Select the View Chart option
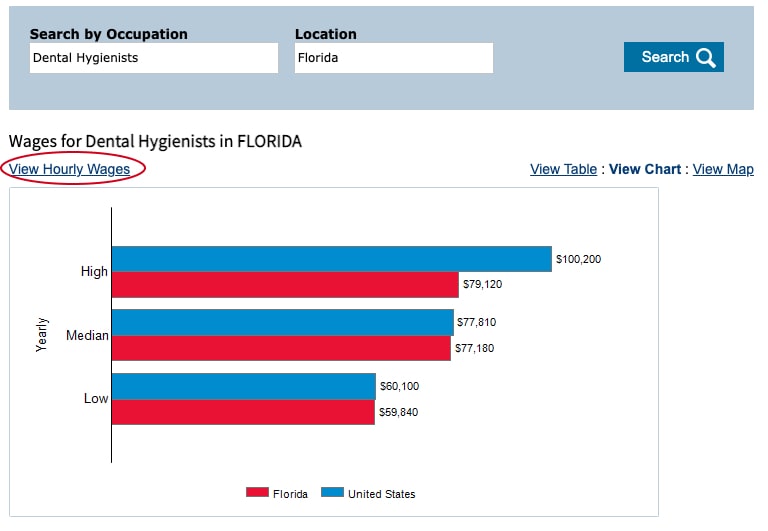The image size is (768, 531). [645, 169]
